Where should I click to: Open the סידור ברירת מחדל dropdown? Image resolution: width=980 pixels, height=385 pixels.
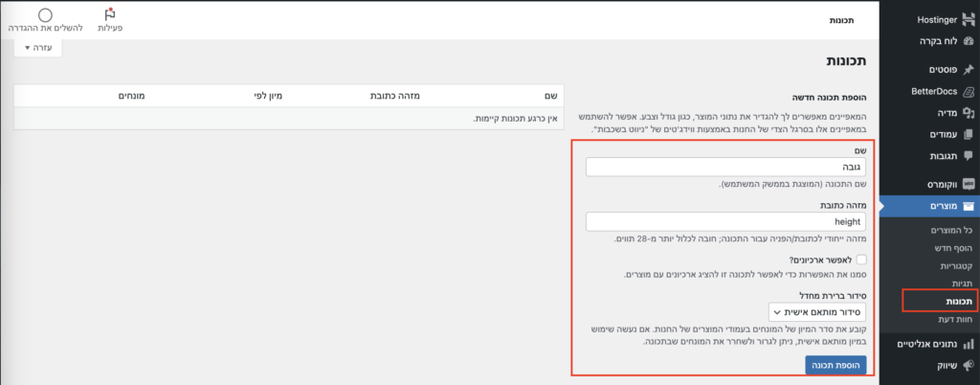click(x=817, y=311)
